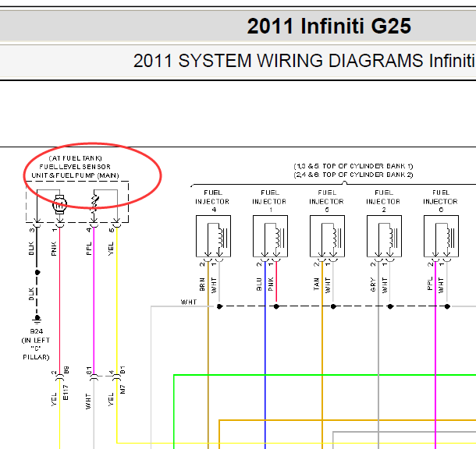Select the "FUEL INJECTOR 1" label
Viewport: 476px width, 449px height.
[269, 201]
